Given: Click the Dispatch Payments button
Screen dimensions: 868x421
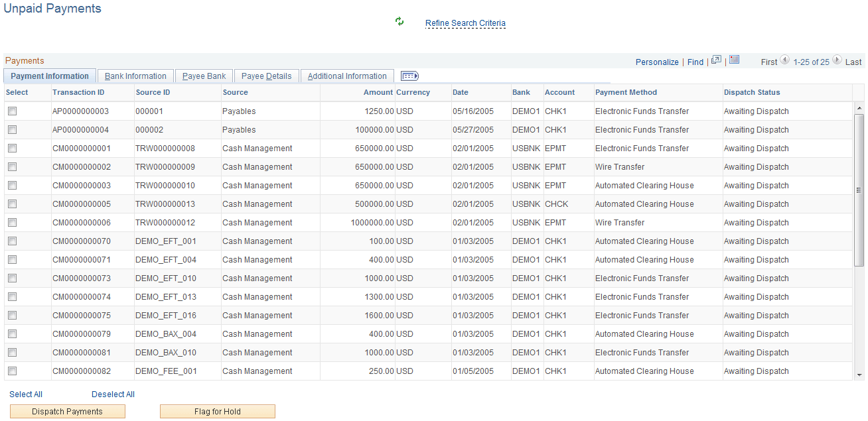Looking at the screenshot, I should pos(67,411).
